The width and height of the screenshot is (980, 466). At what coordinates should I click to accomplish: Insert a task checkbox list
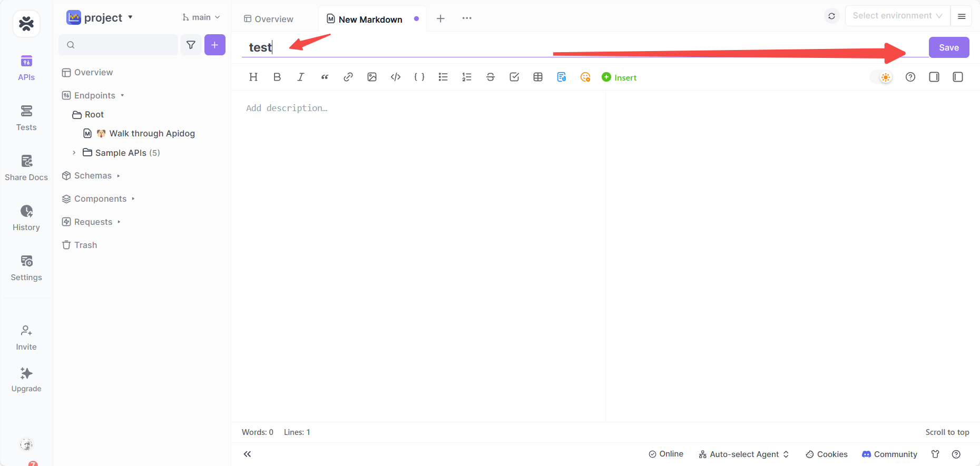click(x=514, y=77)
